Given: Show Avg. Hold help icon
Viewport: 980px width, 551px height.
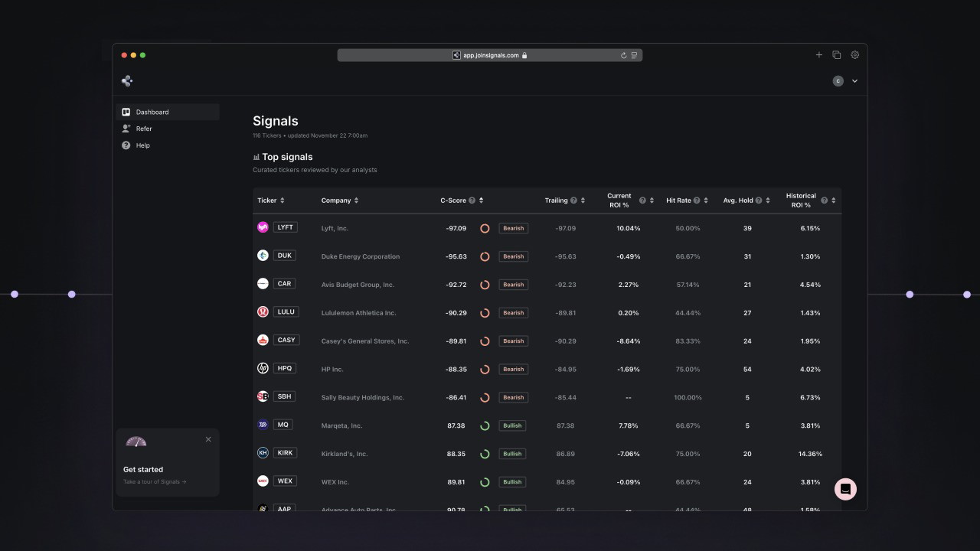Looking at the screenshot, I should tap(759, 201).
